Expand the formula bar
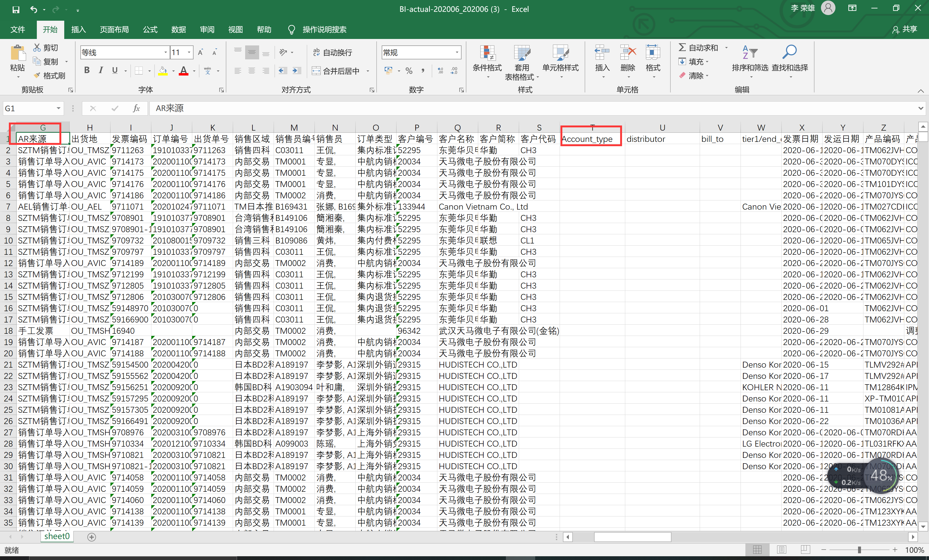The height and width of the screenshot is (560, 929). point(921,109)
